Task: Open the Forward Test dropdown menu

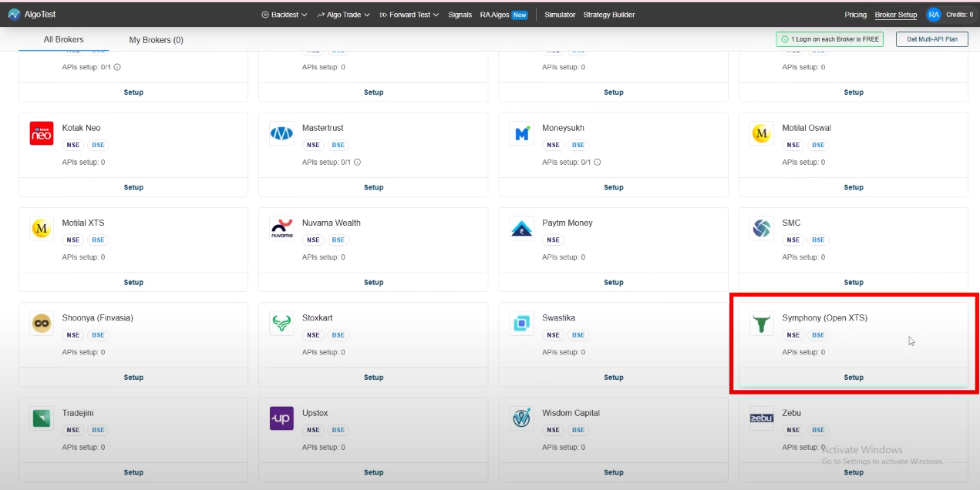Action: click(409, 15)
